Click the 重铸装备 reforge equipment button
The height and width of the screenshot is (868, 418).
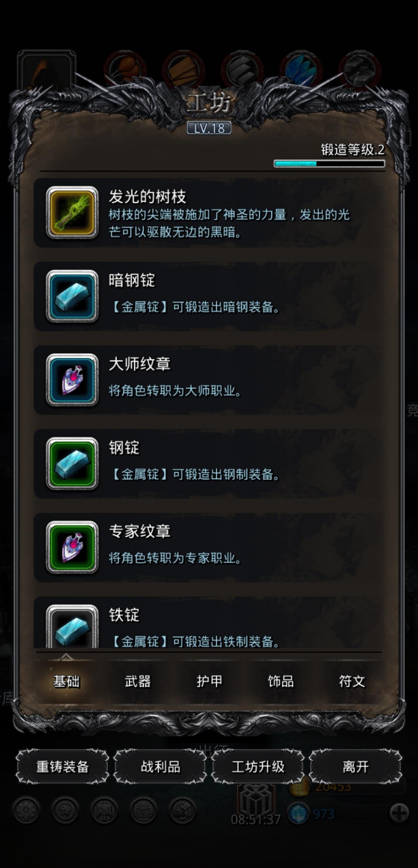tap(62, 766)
